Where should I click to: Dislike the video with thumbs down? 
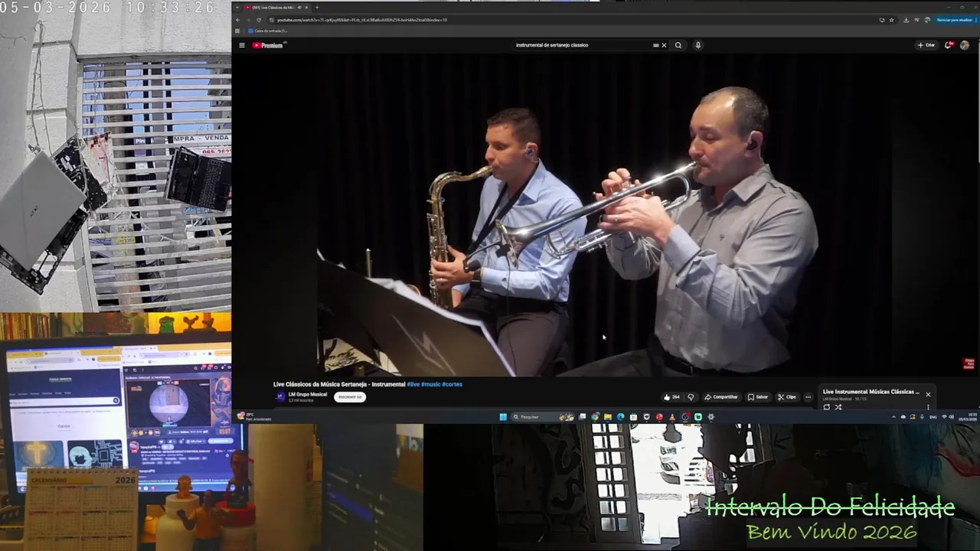point(691,397)
